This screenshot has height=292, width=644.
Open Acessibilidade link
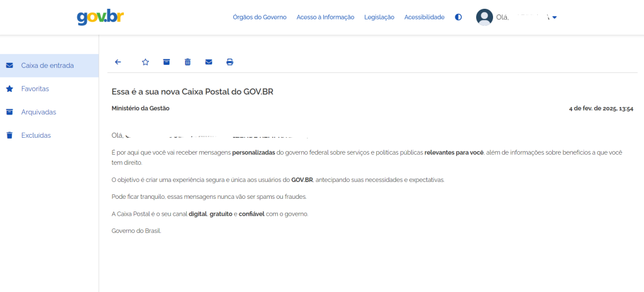click(425, 17)
